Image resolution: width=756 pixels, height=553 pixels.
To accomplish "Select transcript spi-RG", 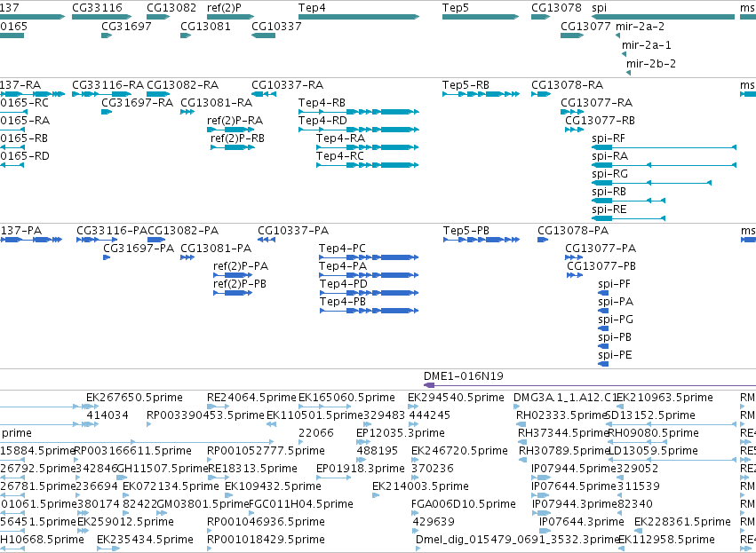I will (651, 183).
